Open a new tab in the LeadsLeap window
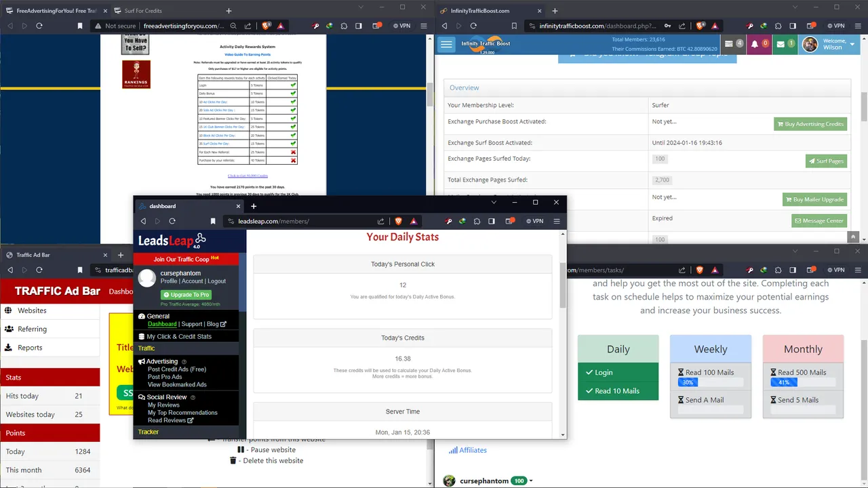 coord(254,206)
